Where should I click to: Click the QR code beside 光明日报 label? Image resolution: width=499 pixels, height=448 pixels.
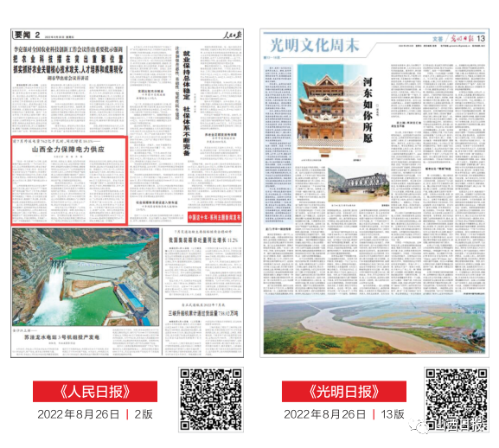[457, 400]
